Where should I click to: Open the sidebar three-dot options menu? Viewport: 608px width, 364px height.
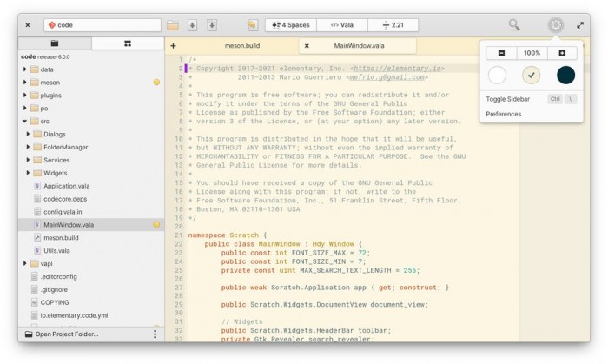click(x=155, y=334)
